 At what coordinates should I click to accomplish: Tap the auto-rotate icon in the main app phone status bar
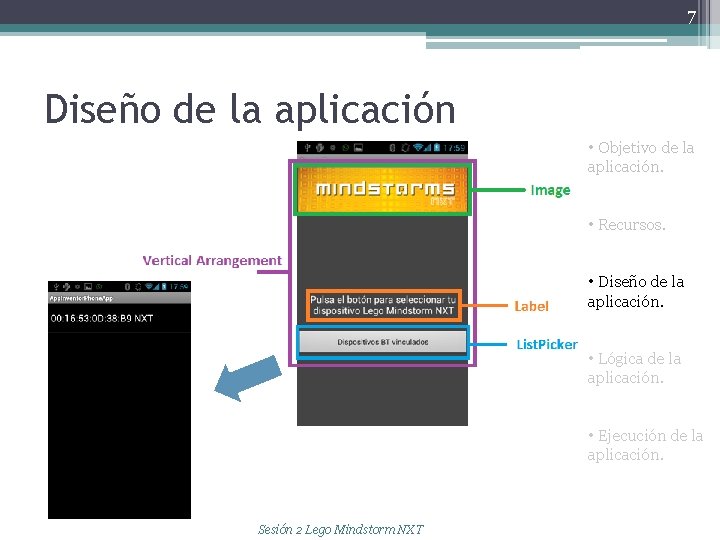[405, 148]
